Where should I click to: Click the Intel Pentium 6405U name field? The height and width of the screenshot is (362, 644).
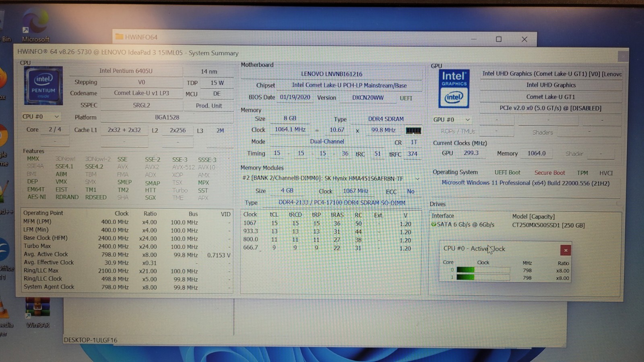click(x=126, y=71)
